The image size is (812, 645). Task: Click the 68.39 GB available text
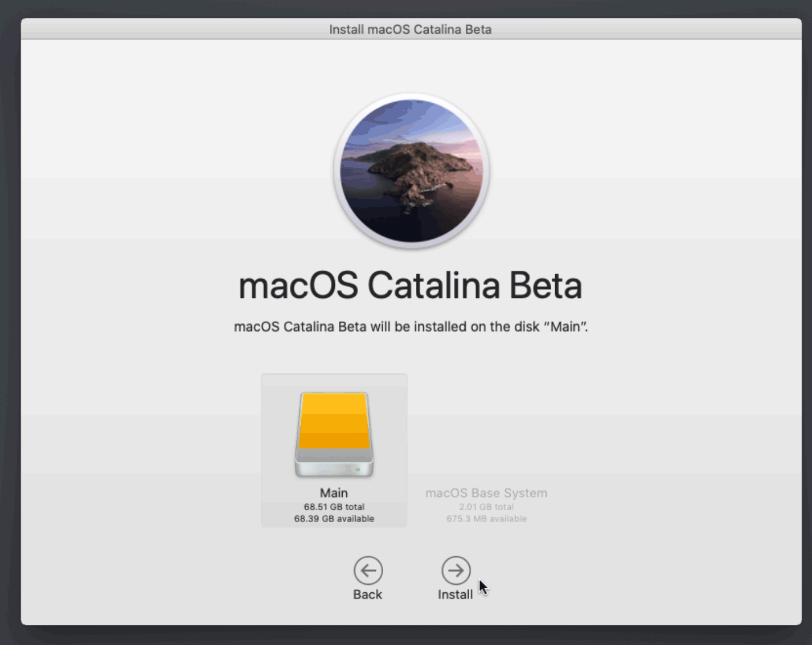coord(334,519)
